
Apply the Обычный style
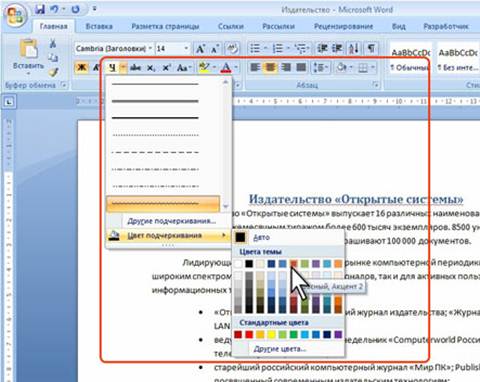410,59
